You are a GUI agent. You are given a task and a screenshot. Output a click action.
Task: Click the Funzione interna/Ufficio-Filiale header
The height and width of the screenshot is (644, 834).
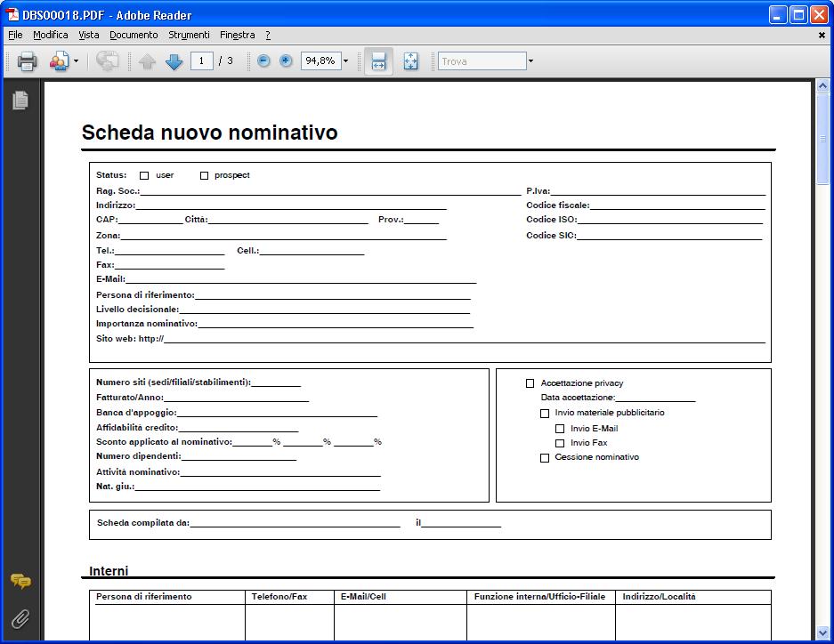[539, 597]
